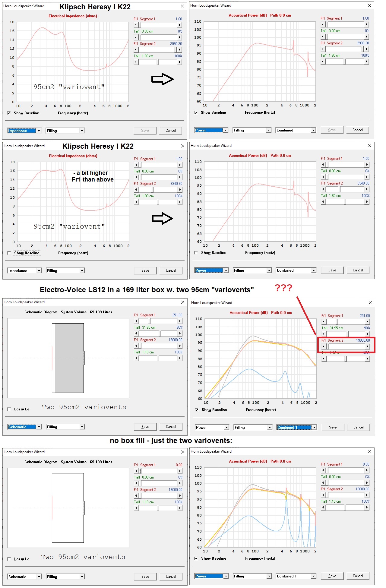
Task: Click right arrow of Tal1 1.10 cm slider in filled-box schematic window
Action: tap(180, 358)
